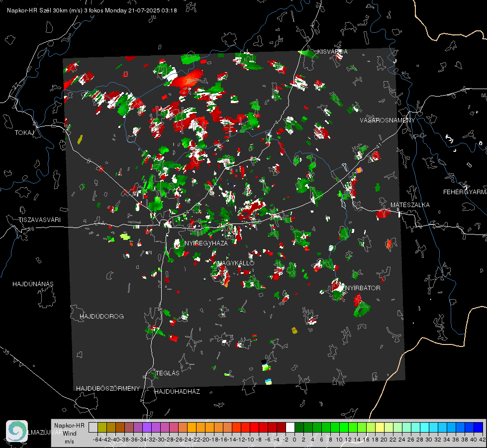Click the 'NAGYKÁLLÓ' town label
The image size is (487, 448).
coord(236,263)
